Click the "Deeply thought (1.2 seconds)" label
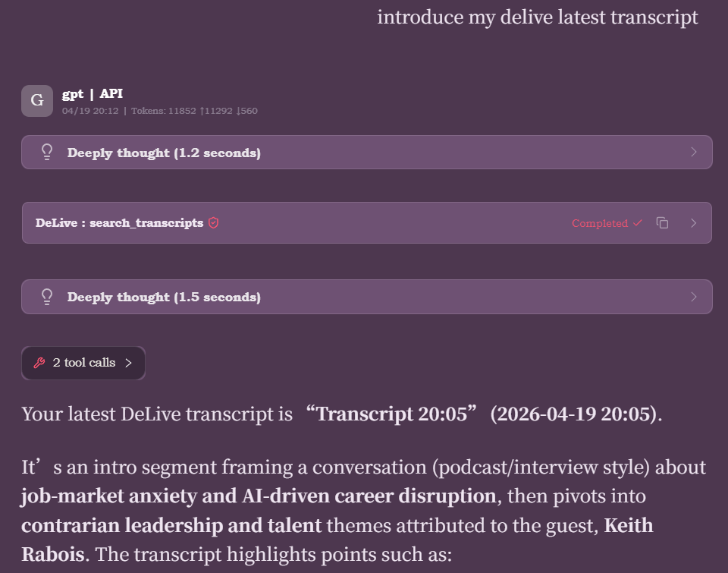Screen dimensions: 728x573 pos(164,153)
